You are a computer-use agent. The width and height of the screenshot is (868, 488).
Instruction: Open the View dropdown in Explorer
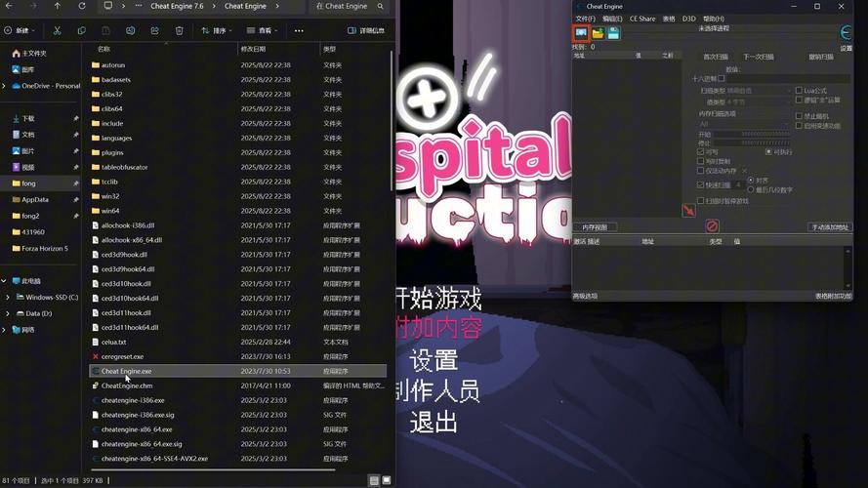point(263,30)
